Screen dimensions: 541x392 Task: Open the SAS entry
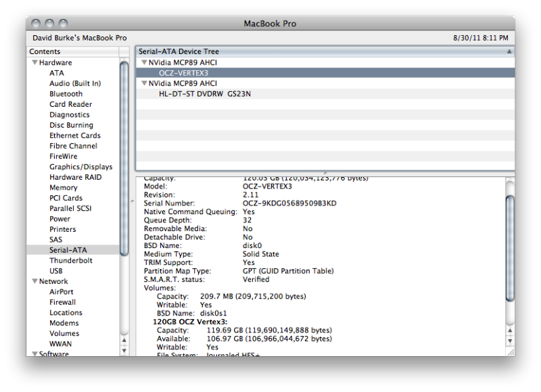(55, 239)
